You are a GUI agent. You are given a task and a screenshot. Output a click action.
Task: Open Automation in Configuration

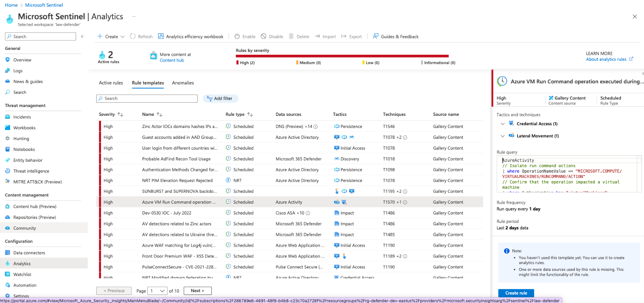25,286
